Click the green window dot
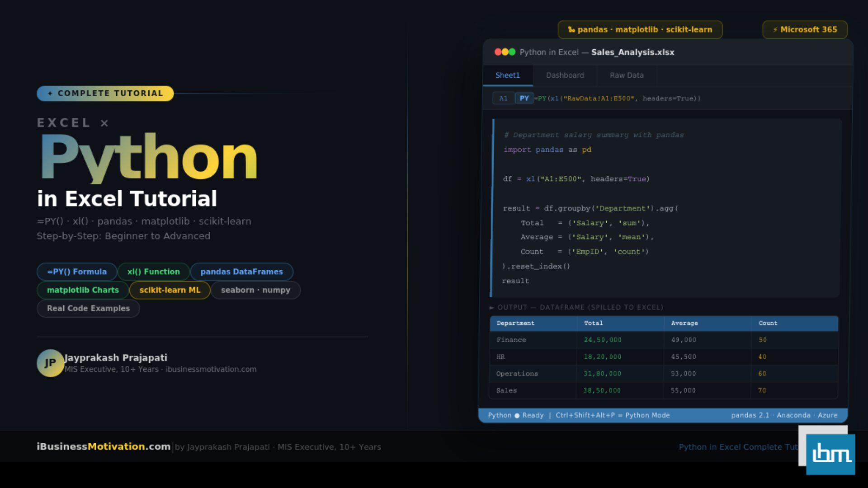Viewport: 868px width, 488px height. (x=512, y=52)
